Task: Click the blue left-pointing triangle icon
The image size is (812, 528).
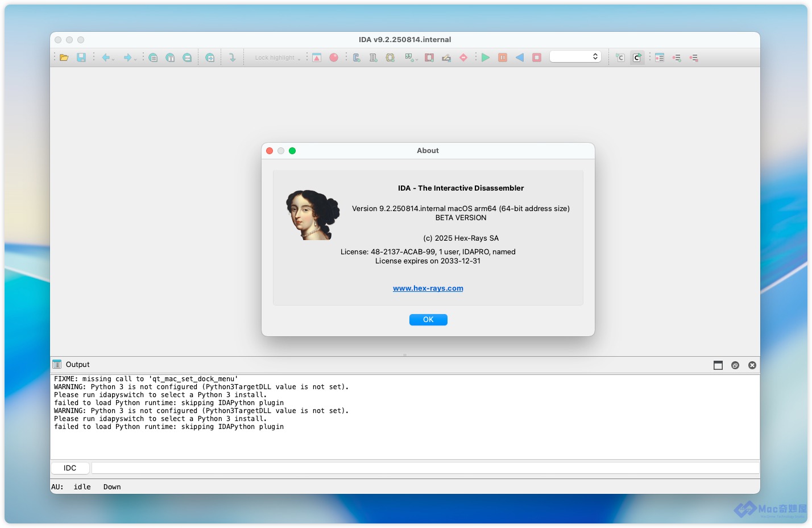Action: 520,57
